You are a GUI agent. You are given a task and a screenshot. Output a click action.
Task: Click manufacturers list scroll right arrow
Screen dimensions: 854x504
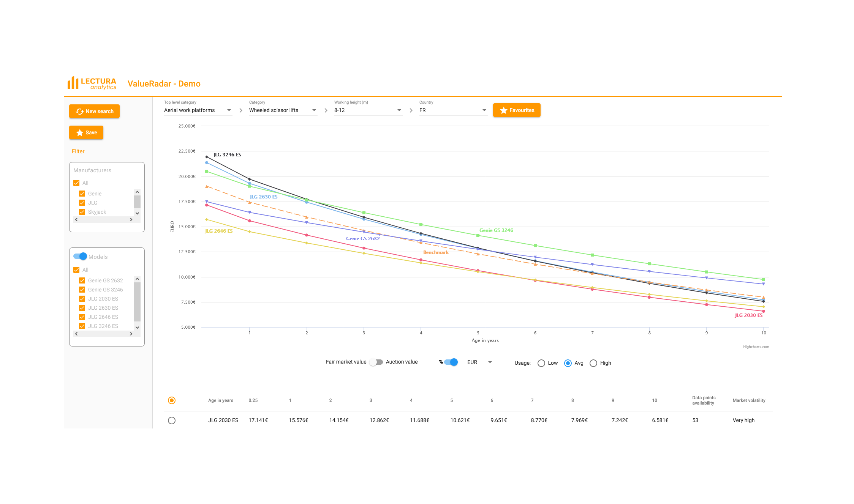[x=131, y=219]
